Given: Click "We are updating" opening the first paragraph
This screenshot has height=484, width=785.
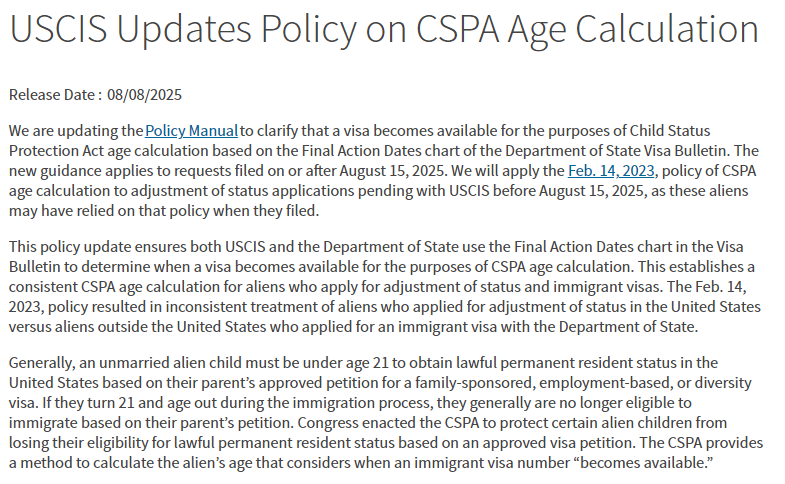Looking at the screenshot, I should 59,131.
